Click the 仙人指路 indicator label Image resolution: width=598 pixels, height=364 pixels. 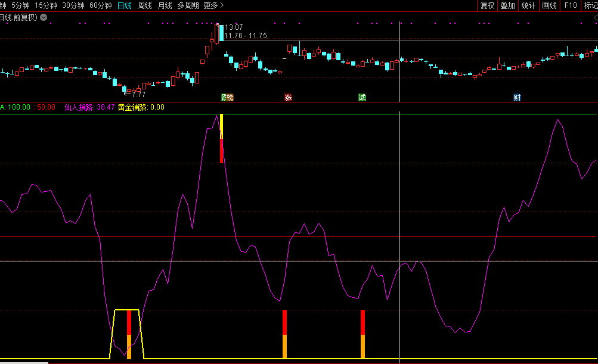(79, 107)
